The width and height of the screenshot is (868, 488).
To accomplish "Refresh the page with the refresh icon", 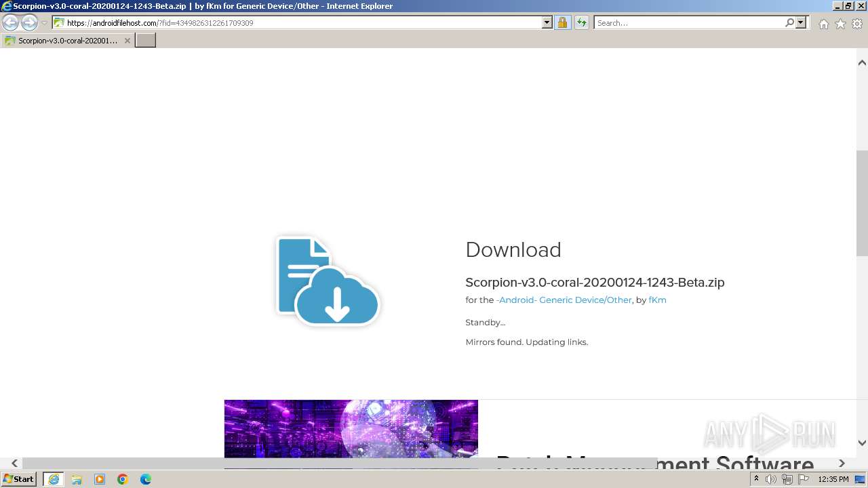I will point(582,22).
